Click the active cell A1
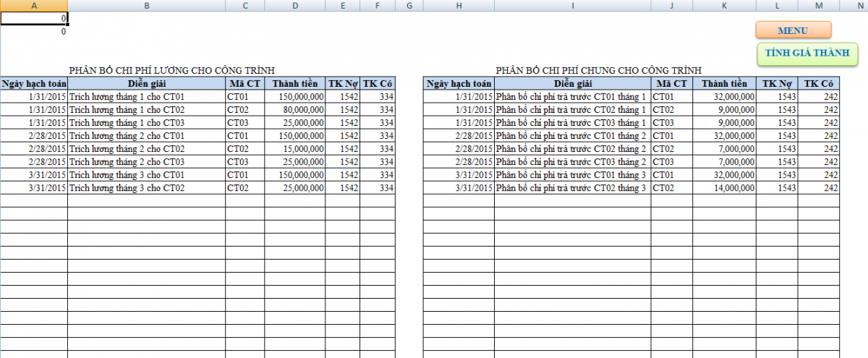Viewport: 868px width, 358px height. [34, 18]
